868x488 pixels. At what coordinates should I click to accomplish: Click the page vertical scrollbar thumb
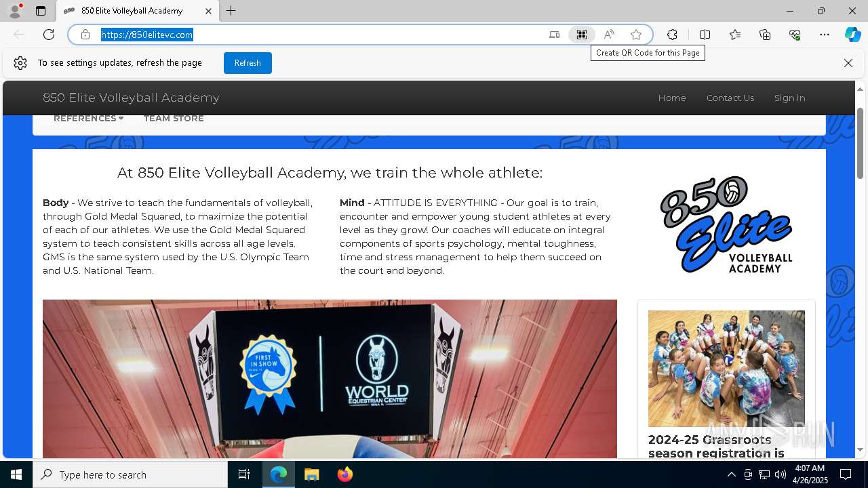[x=861, y=143]
